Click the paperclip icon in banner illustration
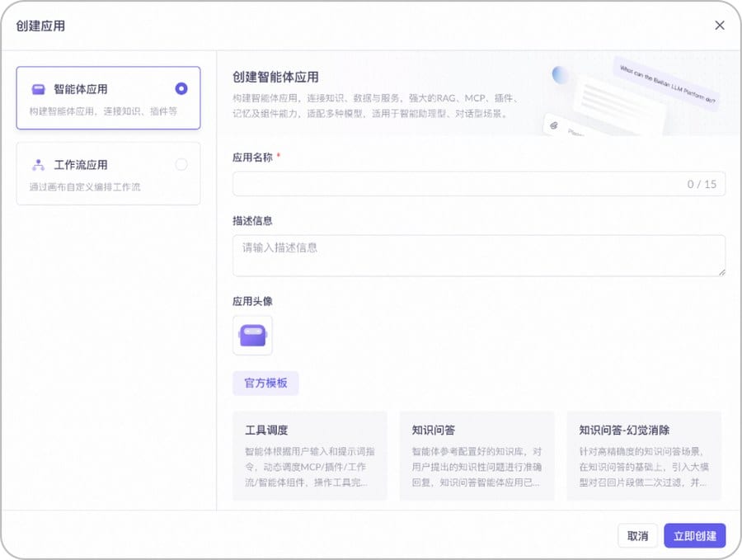 553,125
